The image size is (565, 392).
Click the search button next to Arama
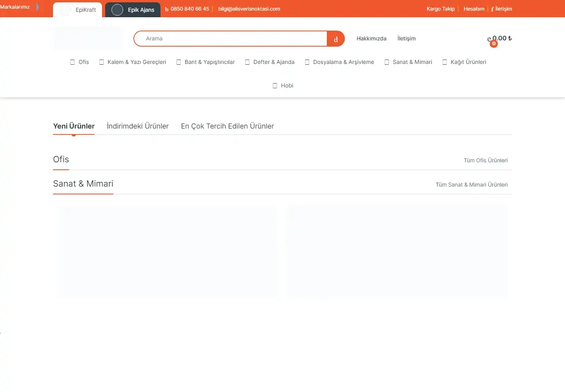click(x=336, y=39)
